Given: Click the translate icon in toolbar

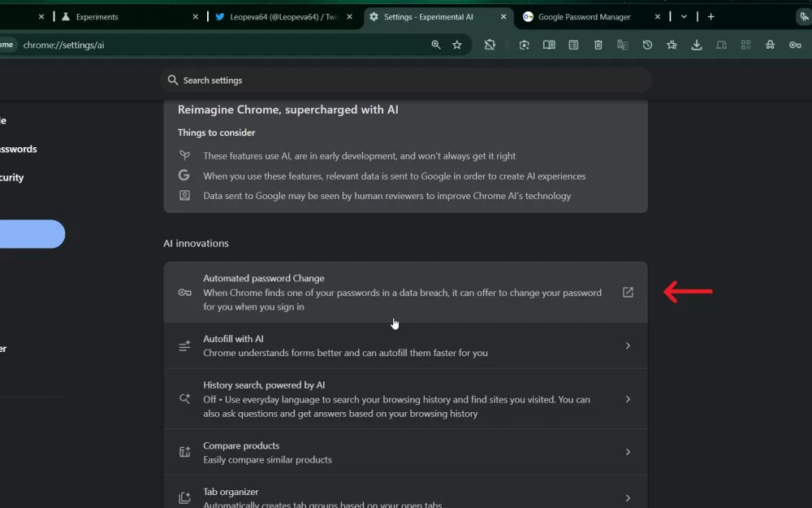Looking at the screenshot, I should (623, 45).
